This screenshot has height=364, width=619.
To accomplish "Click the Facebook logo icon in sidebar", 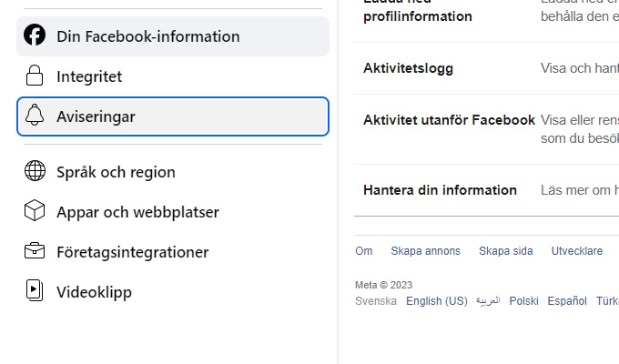I will tap(35, 35).
